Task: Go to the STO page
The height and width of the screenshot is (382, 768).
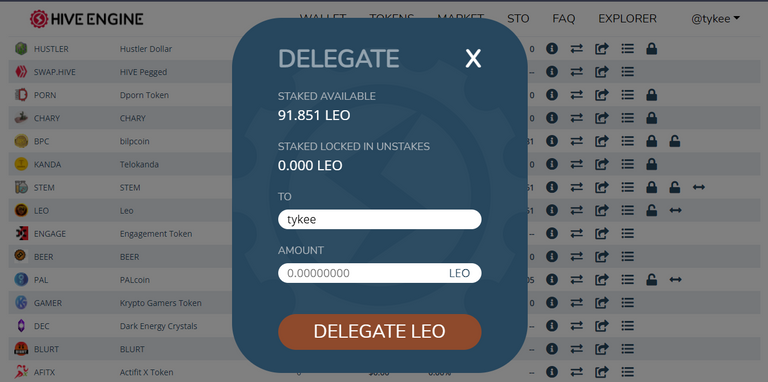Action: click(518, 19)
